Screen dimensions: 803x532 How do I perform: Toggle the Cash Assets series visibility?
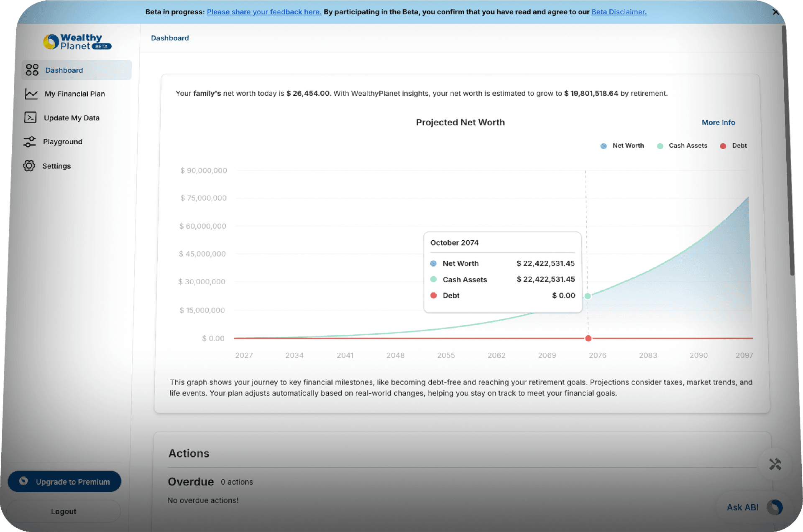point(682,145)
